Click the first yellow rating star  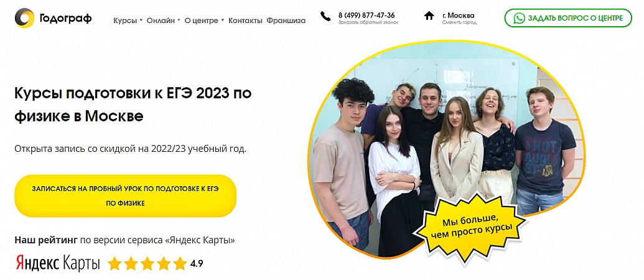(115, 264)
